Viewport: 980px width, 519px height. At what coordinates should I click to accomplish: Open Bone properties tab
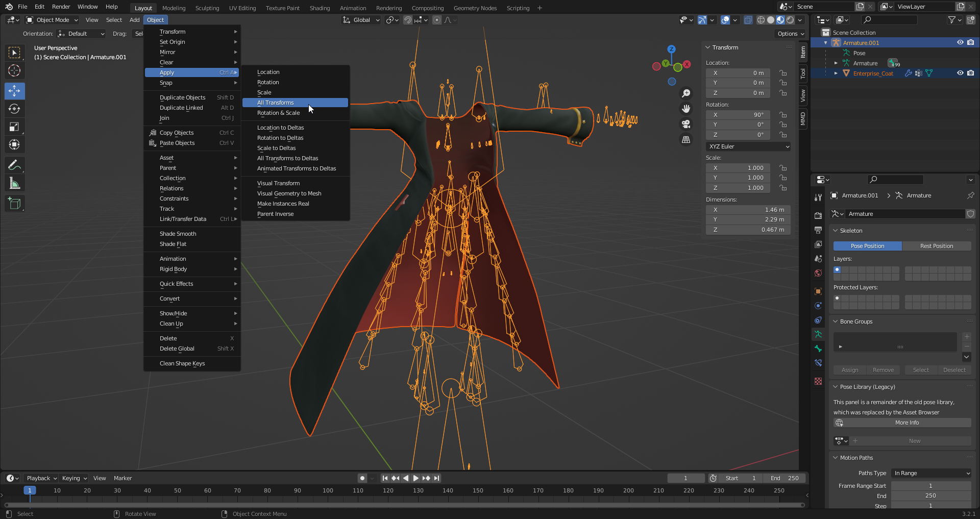pyautogui.click(x=818, y=349)
